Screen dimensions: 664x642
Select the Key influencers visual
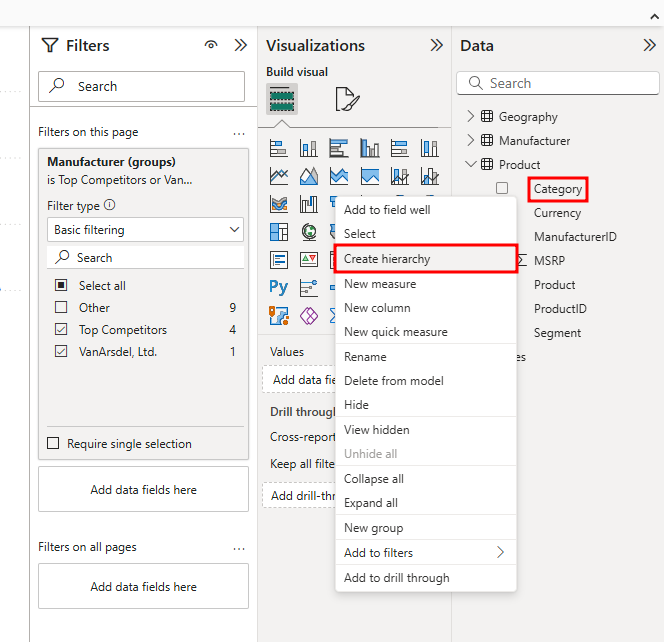click(309, 288)
